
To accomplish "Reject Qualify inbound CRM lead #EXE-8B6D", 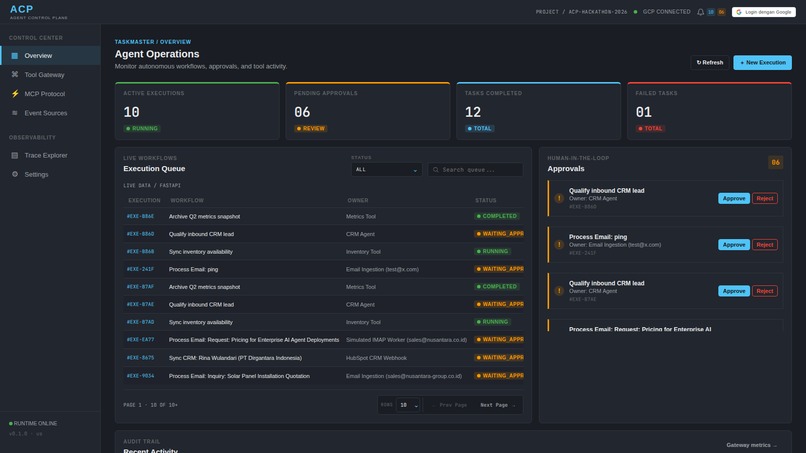I will click(x=764, y=198).
